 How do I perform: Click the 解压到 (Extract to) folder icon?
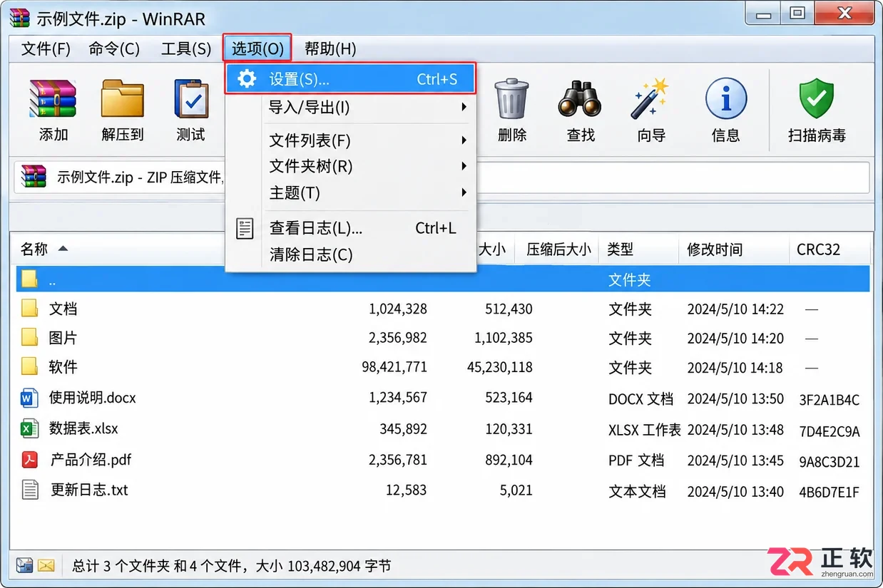click(x=123, y=99)
